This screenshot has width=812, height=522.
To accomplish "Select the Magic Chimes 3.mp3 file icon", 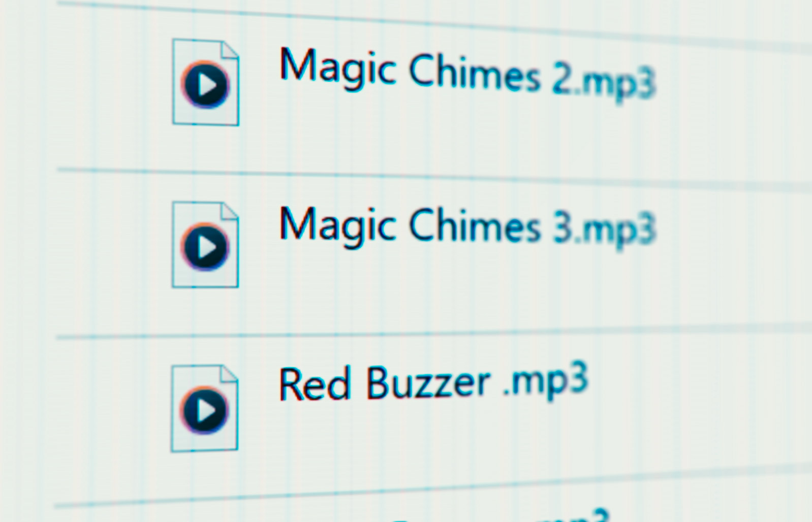I will tap(205, 245).
